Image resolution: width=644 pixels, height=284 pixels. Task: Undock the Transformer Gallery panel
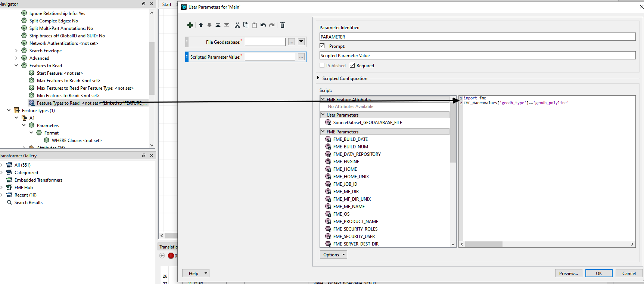144,155
